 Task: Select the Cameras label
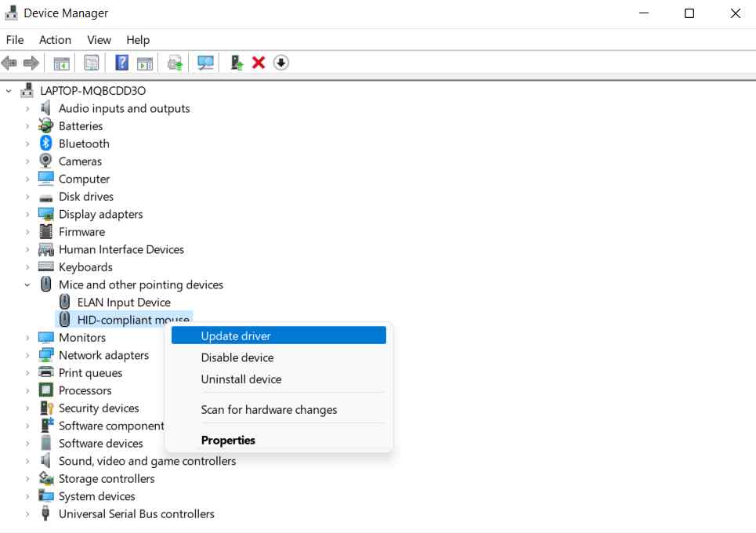(80, 161)
